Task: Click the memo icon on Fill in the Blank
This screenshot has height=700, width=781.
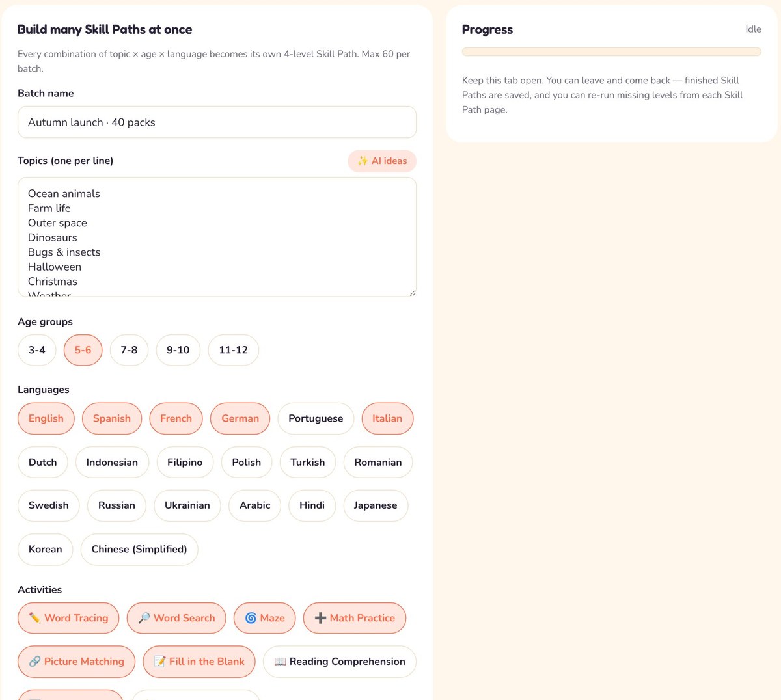Action: click(x=159, y=662)
